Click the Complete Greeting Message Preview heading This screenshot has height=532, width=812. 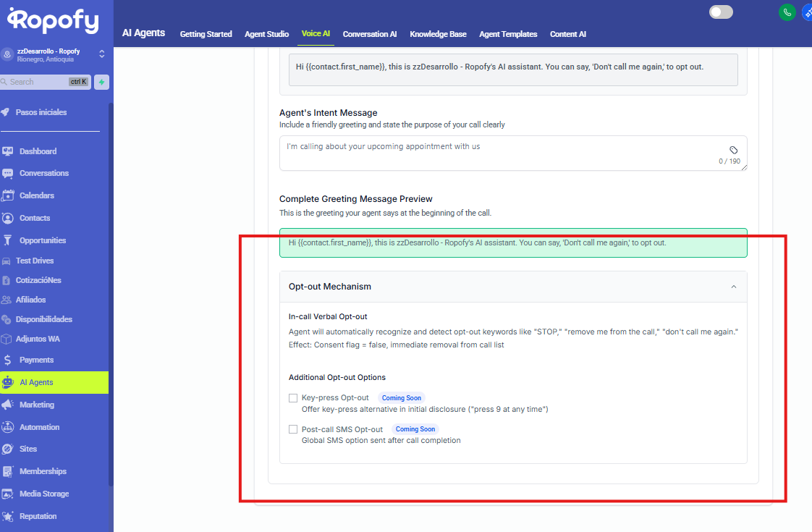[356, 199]
